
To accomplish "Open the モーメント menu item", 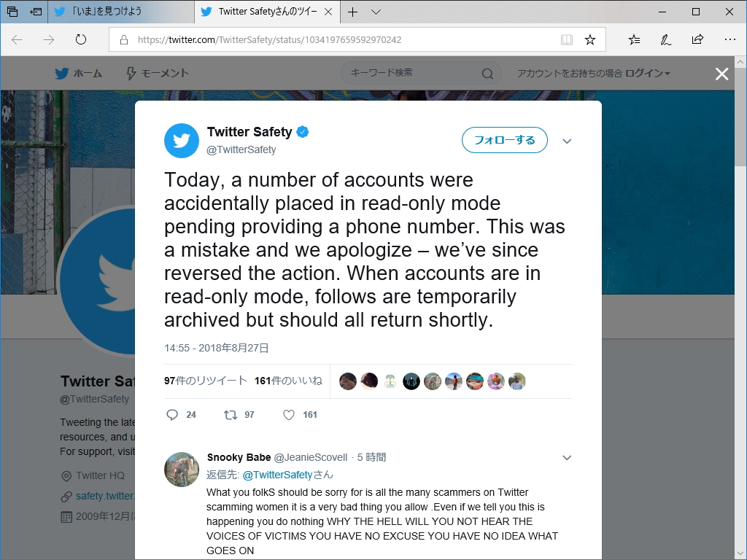I will (158, 74).
